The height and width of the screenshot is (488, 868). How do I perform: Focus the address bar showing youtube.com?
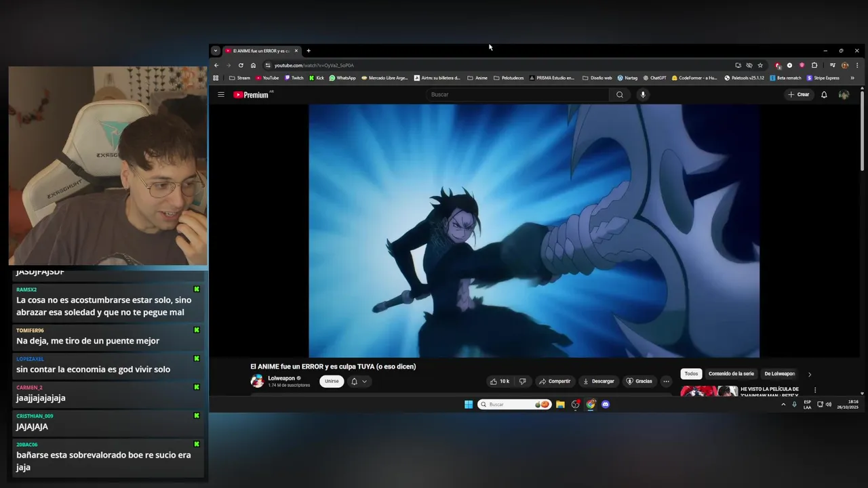(x=498, y=66)
